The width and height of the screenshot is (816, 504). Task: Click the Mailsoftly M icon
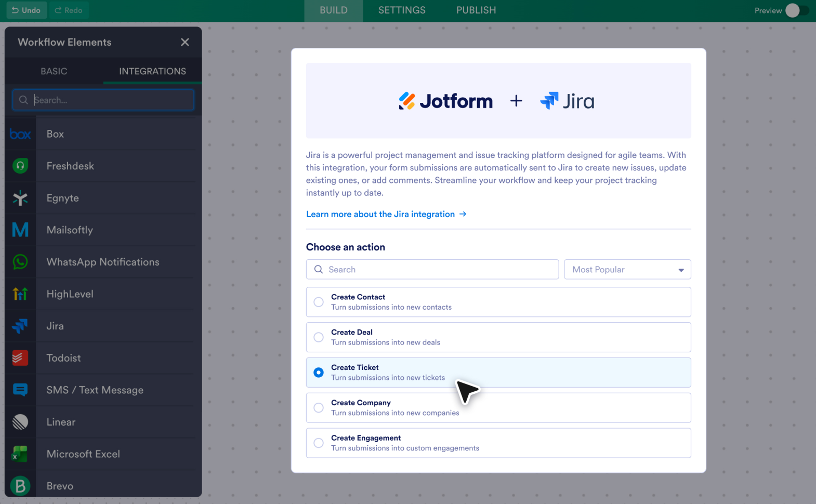point(20,230)
